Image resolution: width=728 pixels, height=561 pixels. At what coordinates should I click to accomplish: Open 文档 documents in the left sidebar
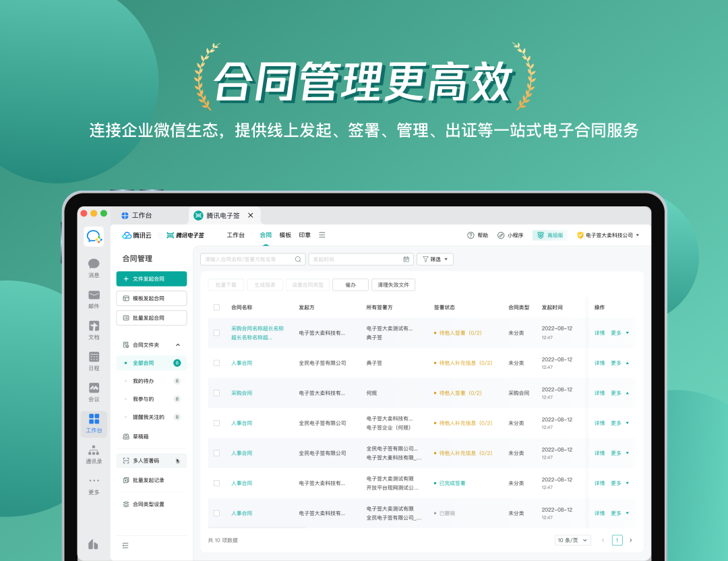[94, 330]
